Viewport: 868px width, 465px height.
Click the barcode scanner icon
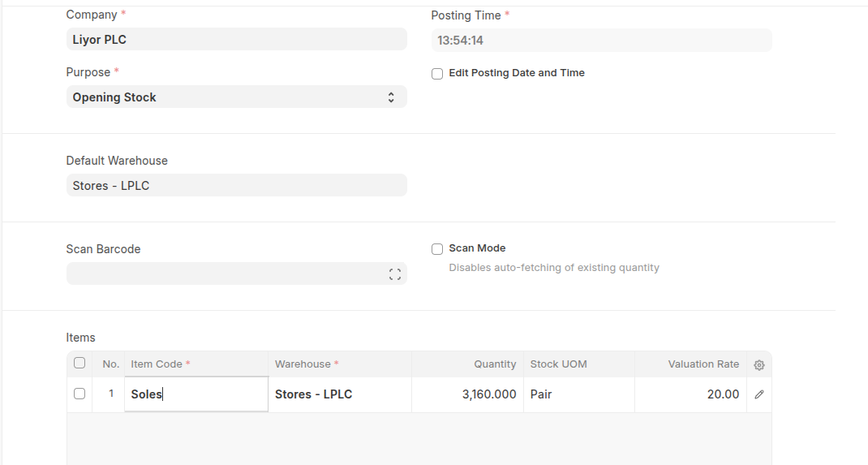pyautogui.click(x=395, y=274)
